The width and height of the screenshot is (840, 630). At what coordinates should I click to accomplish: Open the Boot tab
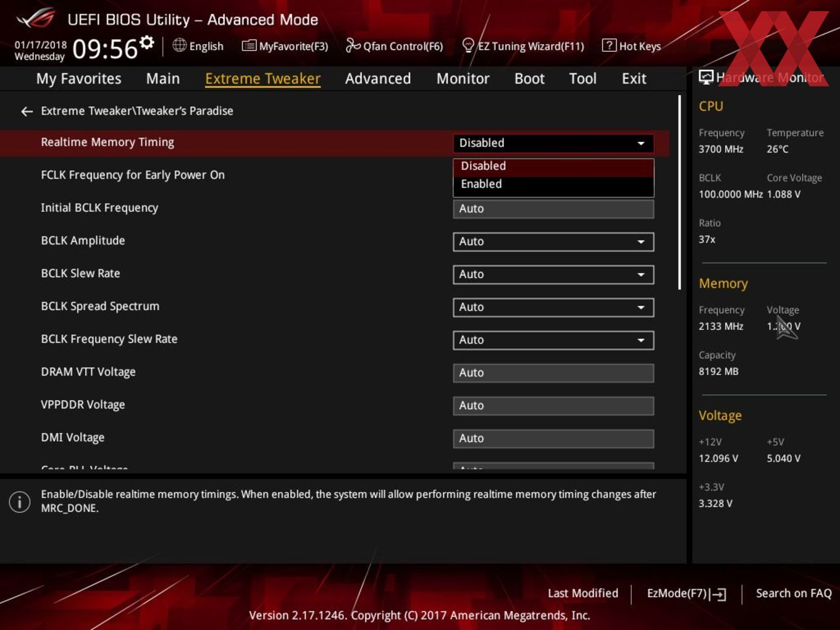click(529, 78)
